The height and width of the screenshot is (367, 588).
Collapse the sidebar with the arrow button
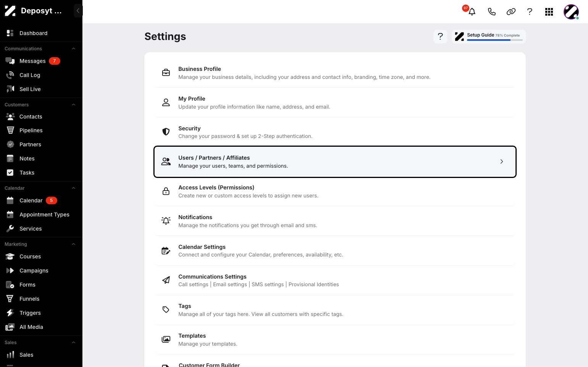(x=78, y=11)
